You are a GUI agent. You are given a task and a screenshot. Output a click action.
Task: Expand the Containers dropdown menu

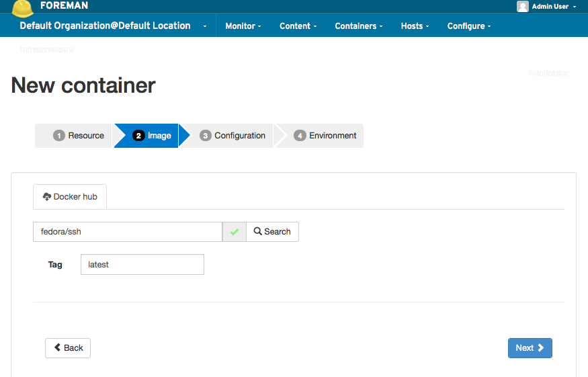click(358, 26)
